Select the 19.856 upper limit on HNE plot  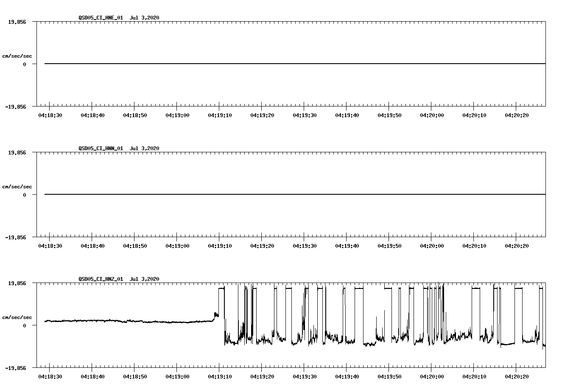17,22
